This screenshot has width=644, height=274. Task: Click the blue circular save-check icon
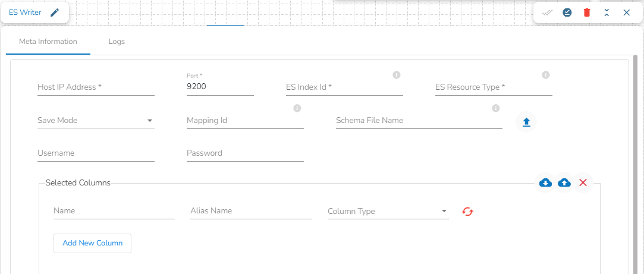pos(567,12)
